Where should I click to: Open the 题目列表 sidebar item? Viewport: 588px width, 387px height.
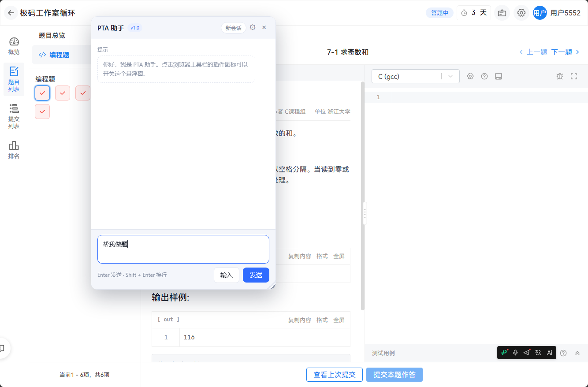coord(14,79)
